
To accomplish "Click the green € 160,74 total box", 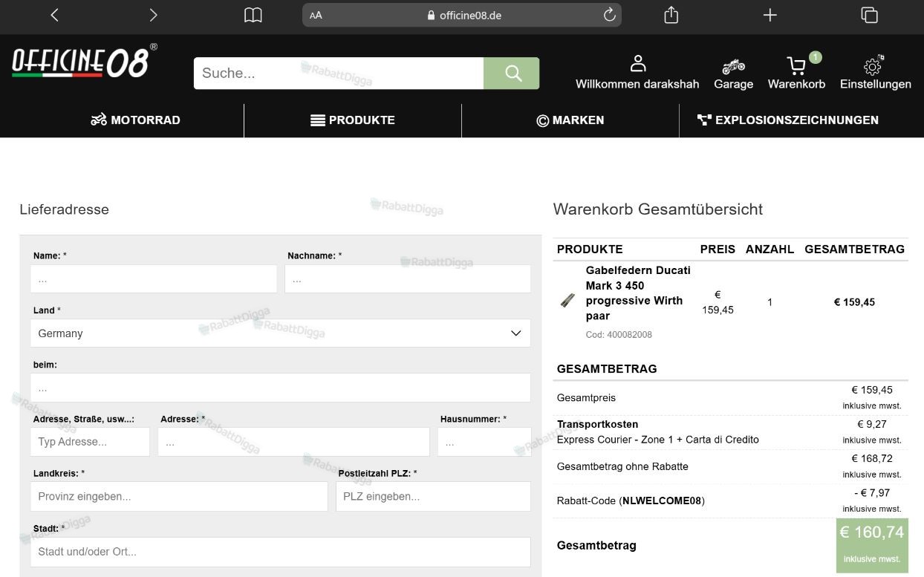I will 872,545.
